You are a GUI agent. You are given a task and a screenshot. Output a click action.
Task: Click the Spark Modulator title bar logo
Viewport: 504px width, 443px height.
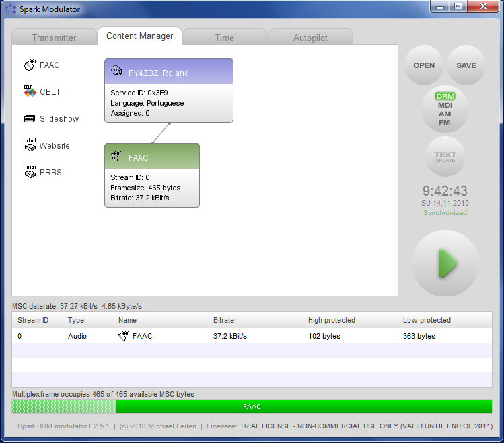11,9
